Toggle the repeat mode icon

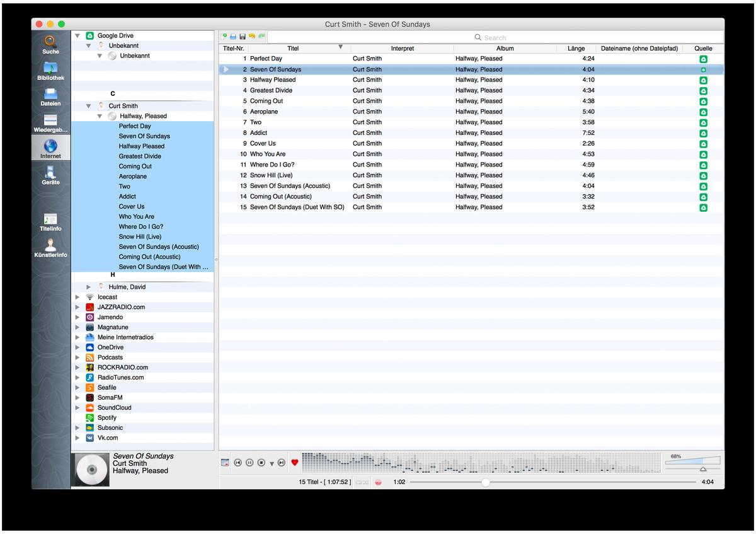click(359, 482)
